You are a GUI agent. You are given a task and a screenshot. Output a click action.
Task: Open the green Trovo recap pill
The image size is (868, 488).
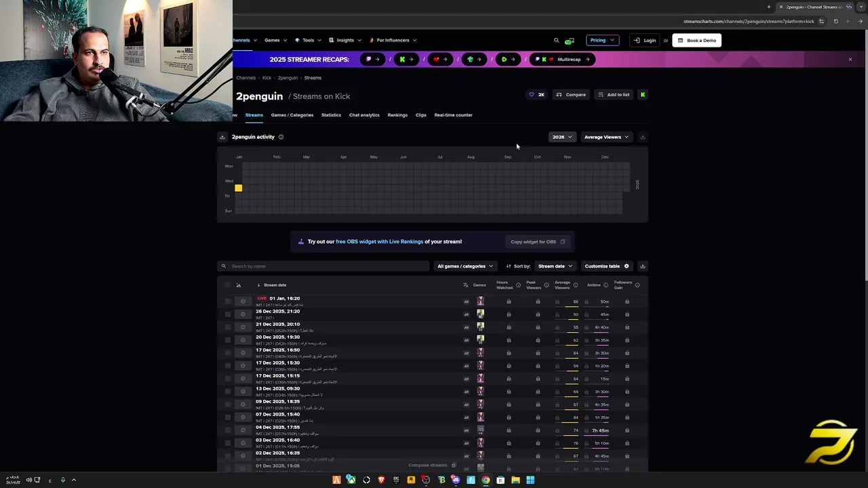pyautogui.click(x=474, y=60)
